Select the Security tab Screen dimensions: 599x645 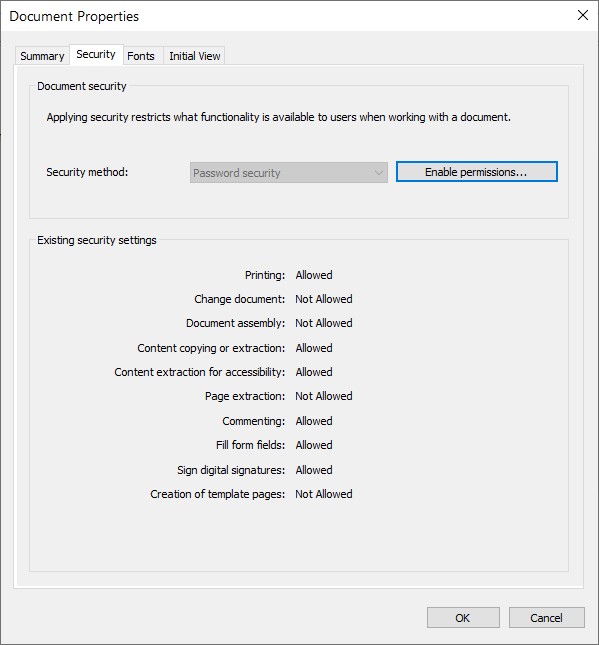(x=96, y=54)
